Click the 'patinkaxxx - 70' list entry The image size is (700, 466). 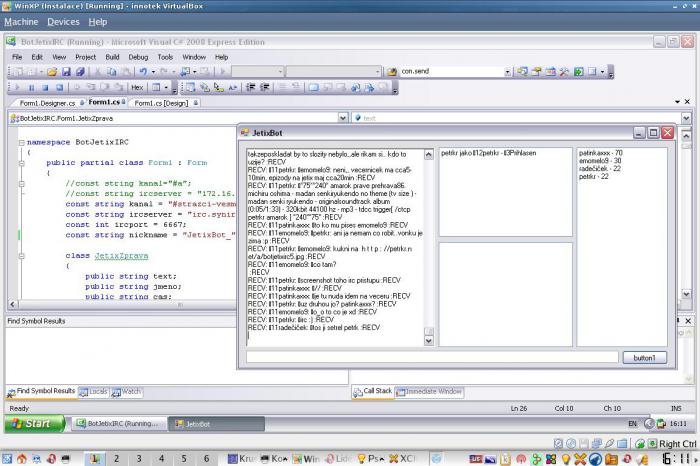[601, 153]
